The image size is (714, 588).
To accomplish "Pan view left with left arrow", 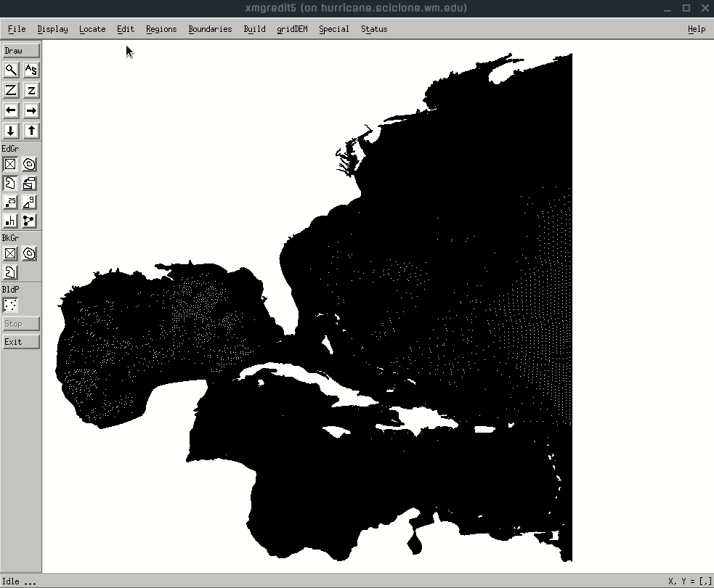I will [x=11, y=110].
